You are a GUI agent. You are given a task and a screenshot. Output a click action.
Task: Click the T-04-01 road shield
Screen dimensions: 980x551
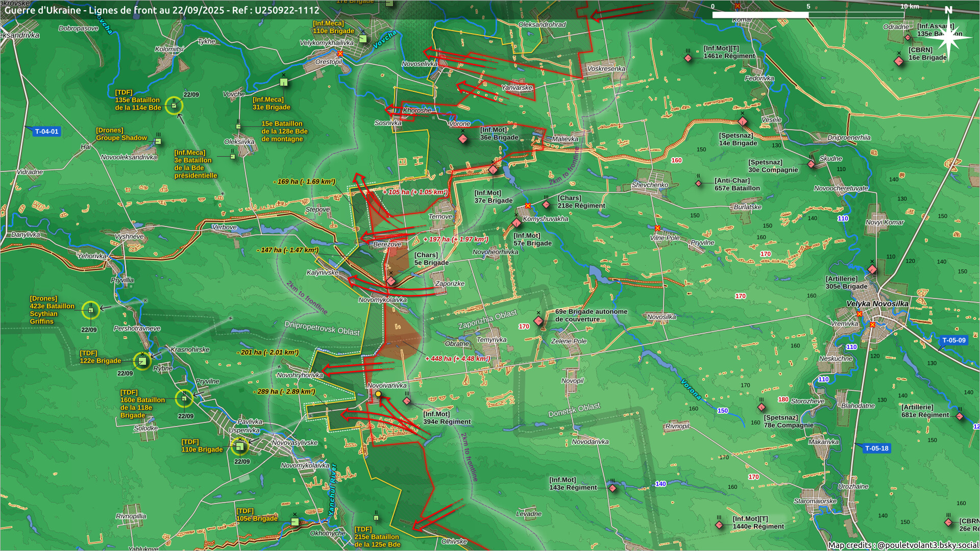click(x=46, y=132)
